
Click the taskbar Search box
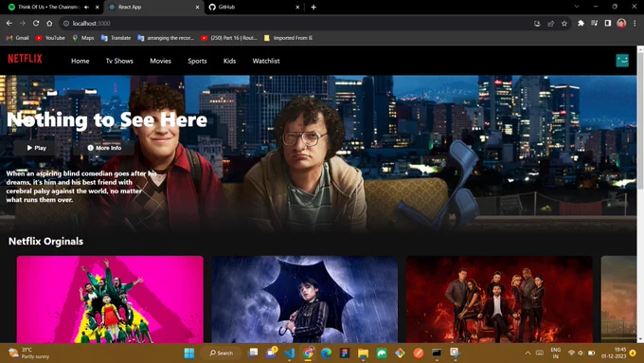222,354
